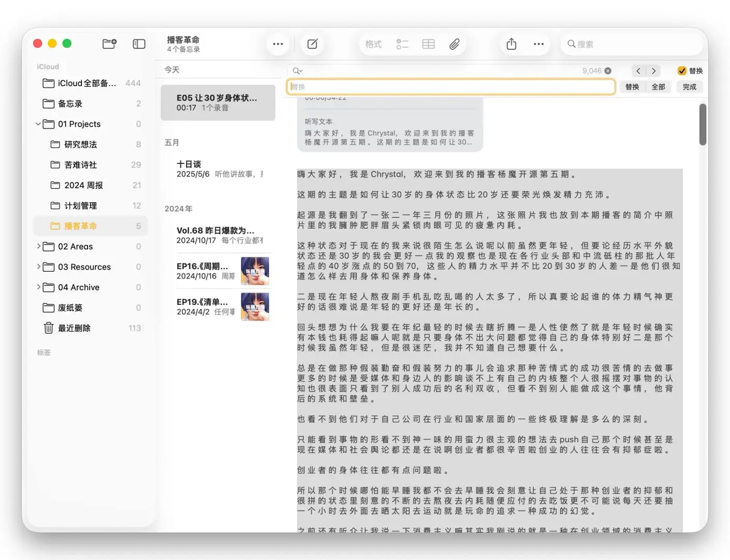Open the more options menu next to share

538,44
